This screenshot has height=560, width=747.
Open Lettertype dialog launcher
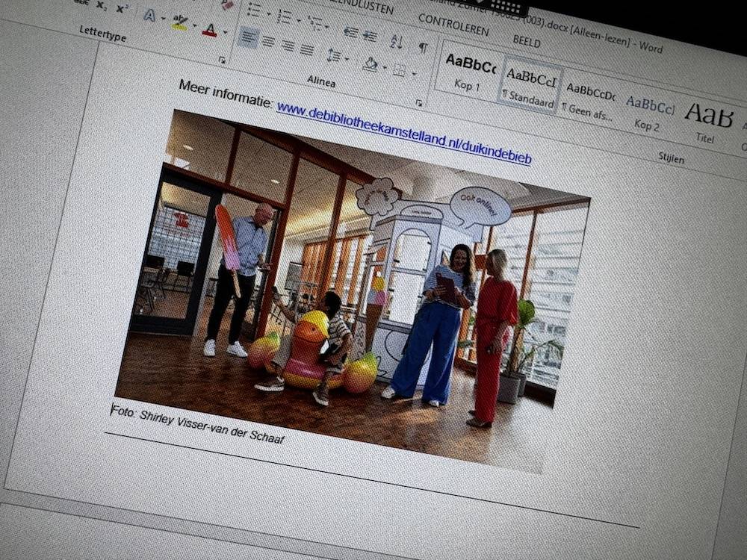222,60
